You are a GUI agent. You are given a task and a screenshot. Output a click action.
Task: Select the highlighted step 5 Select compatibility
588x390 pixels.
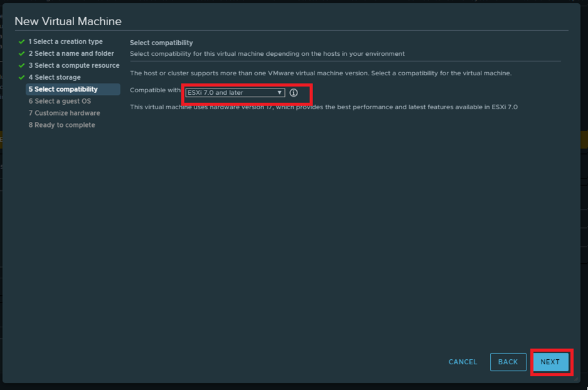tap(73, 89)
